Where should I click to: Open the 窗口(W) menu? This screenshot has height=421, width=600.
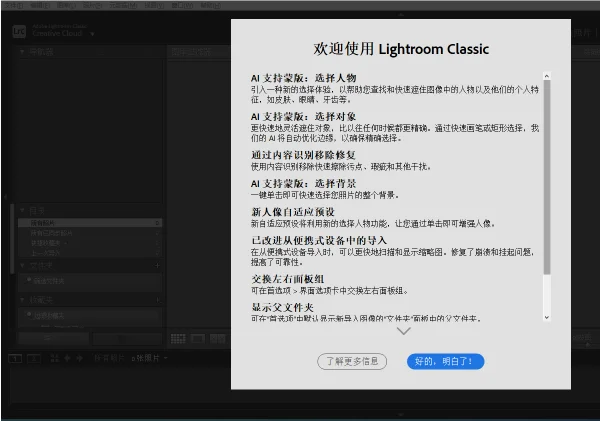coord(182,5)
